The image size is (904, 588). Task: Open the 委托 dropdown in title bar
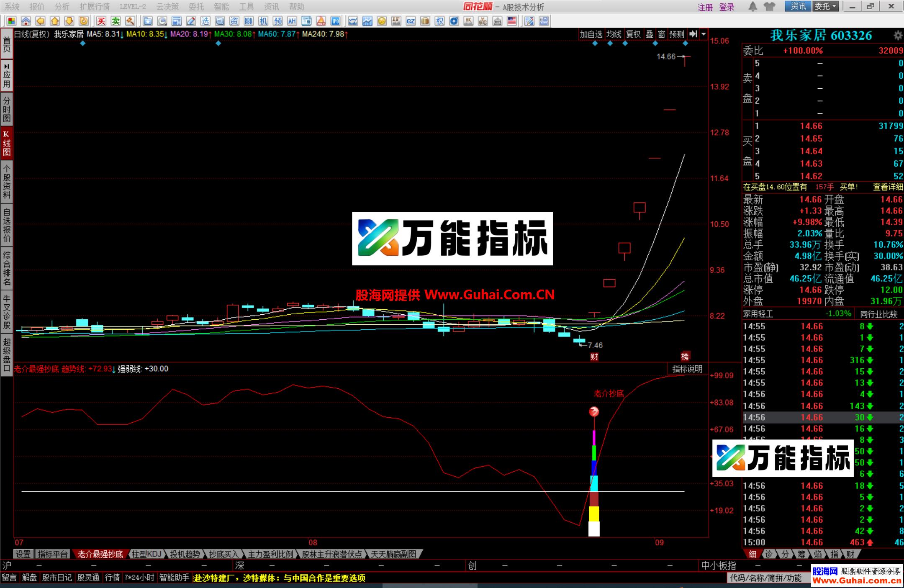pos(826,7)
